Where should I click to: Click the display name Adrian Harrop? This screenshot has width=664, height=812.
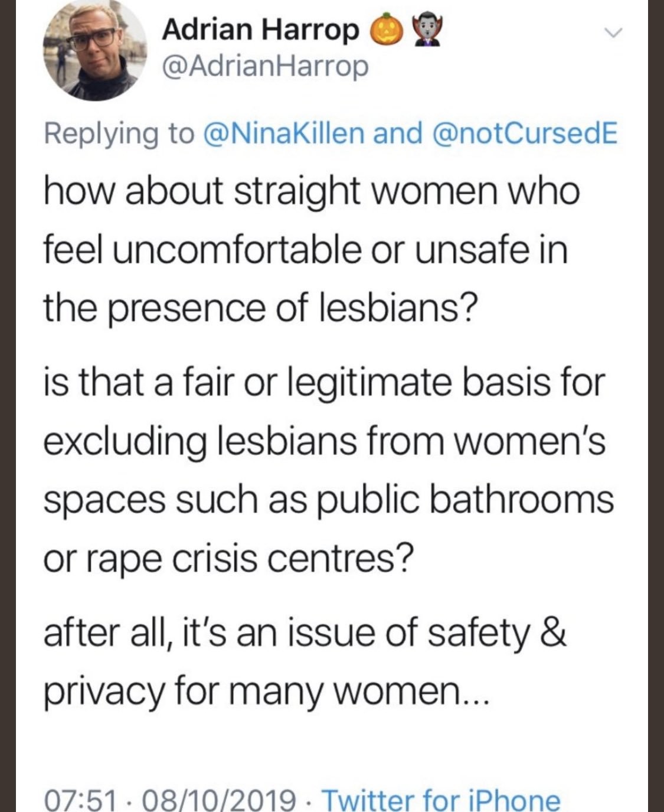[260, 30]
